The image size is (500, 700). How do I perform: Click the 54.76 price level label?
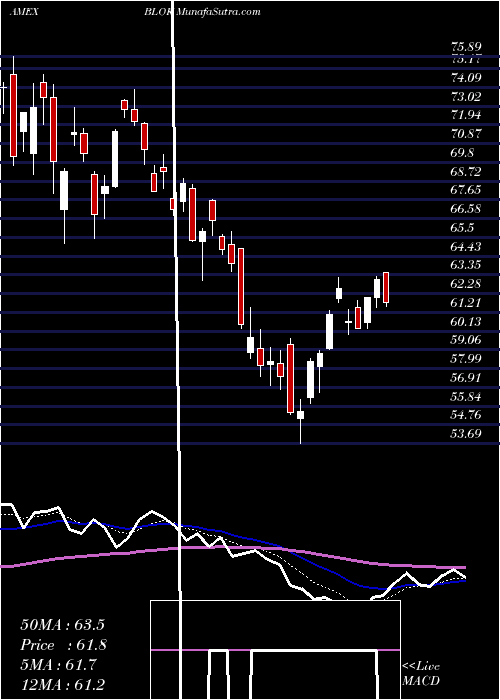point(465,415)
